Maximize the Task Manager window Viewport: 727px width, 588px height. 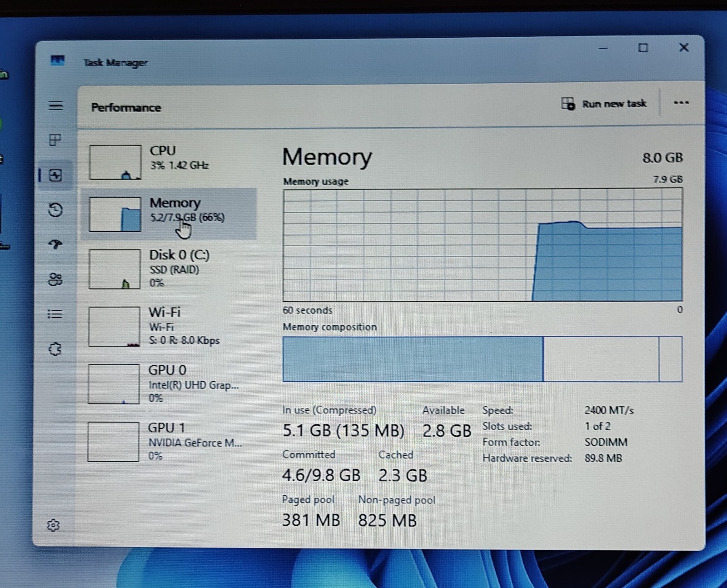[643, 48]
